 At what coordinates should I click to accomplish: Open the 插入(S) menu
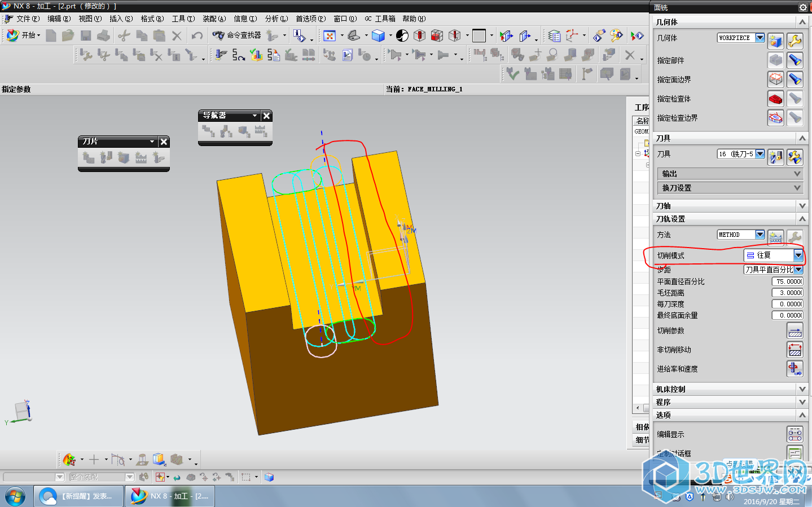[x=121, y=19]
